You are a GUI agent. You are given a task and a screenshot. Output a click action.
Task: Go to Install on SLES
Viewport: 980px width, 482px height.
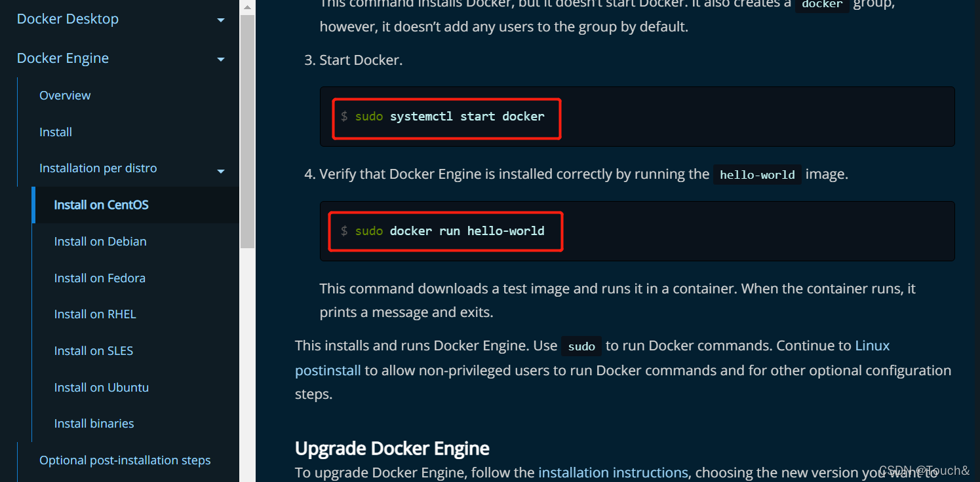coord(94,351)
